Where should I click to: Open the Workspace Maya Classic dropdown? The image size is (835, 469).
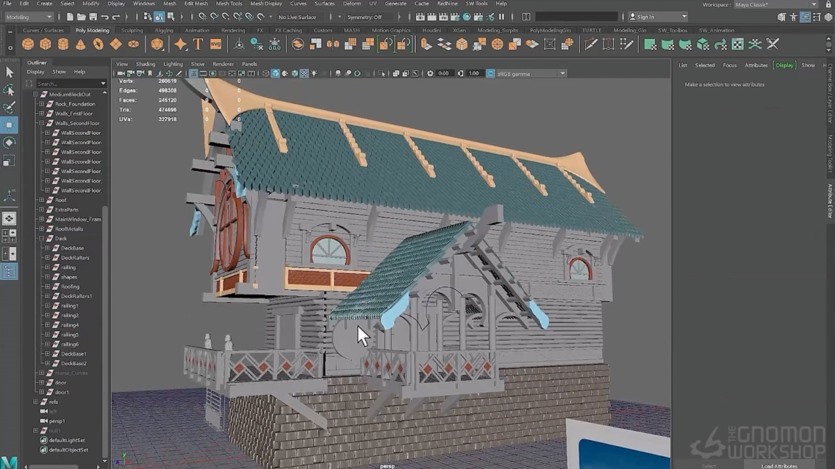tap(775, 4)
